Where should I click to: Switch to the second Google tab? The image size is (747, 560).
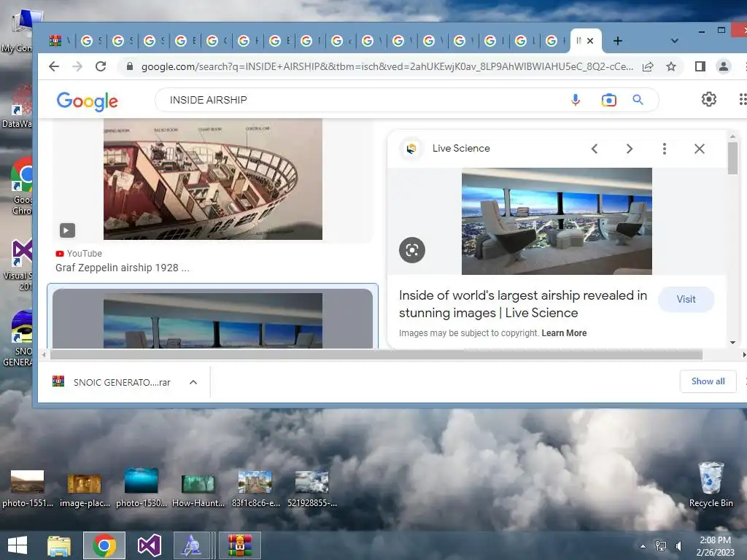[123, 41]
